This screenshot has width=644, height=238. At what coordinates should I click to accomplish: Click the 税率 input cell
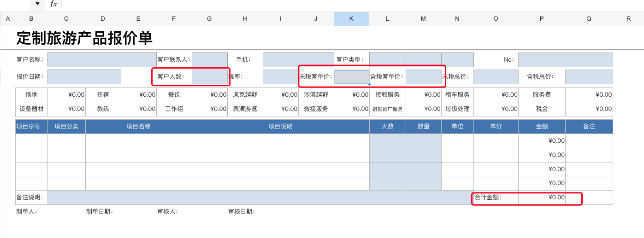pos(281,77)
